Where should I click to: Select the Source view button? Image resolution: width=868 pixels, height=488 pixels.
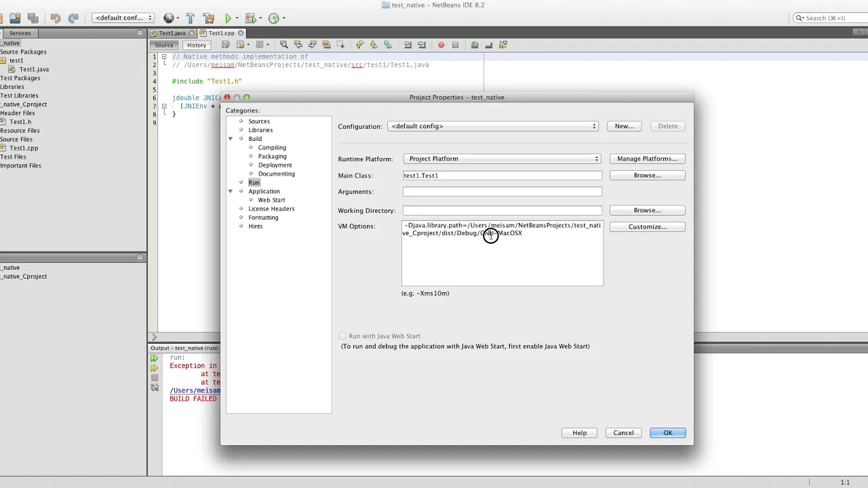click(x=164, y=45)
